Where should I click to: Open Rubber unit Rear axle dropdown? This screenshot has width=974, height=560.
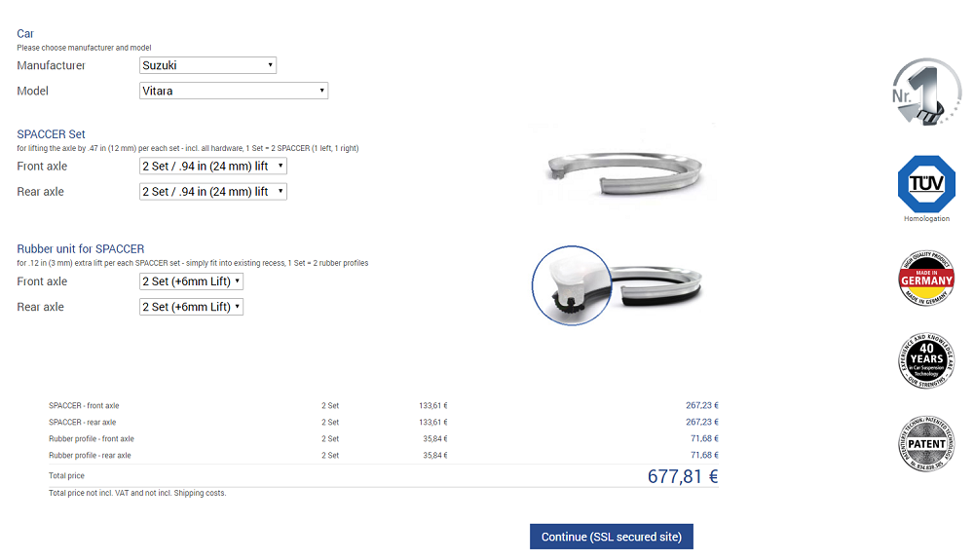pos(191,307)
